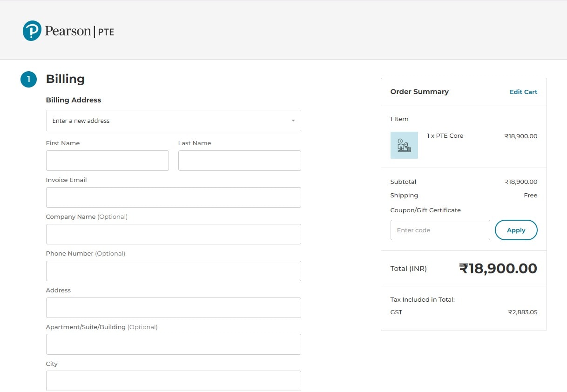The image size is (567, 392).
Task: Select the Company Name input
Action: (173, 234)
